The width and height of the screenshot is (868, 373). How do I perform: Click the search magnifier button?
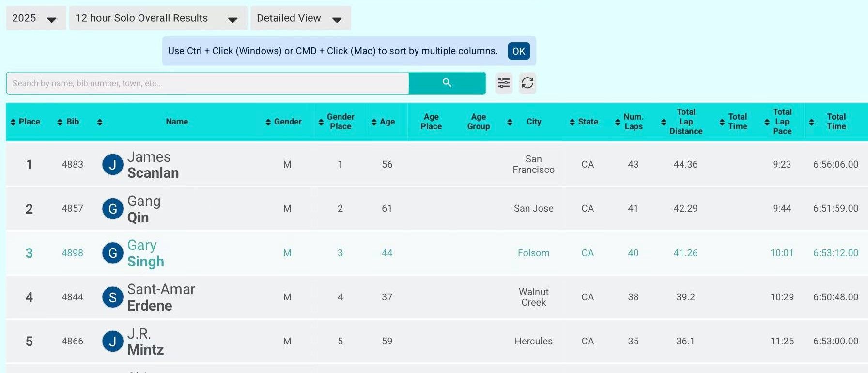pos(447,83)
